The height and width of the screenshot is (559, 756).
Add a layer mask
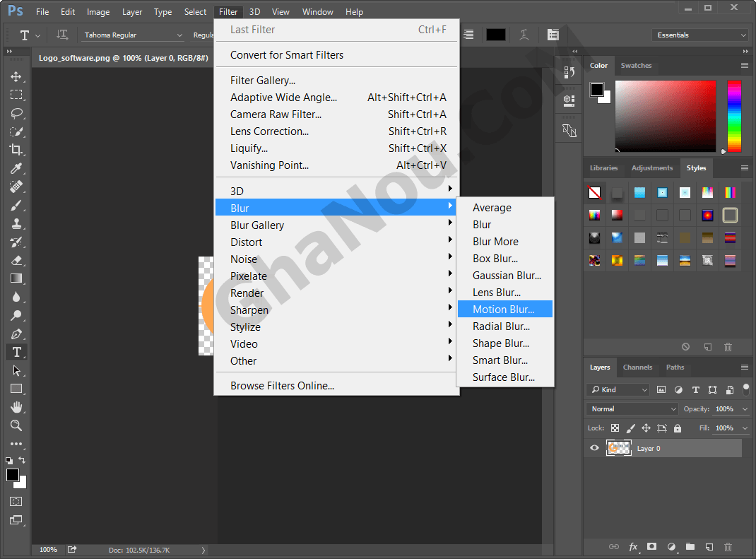652,546
